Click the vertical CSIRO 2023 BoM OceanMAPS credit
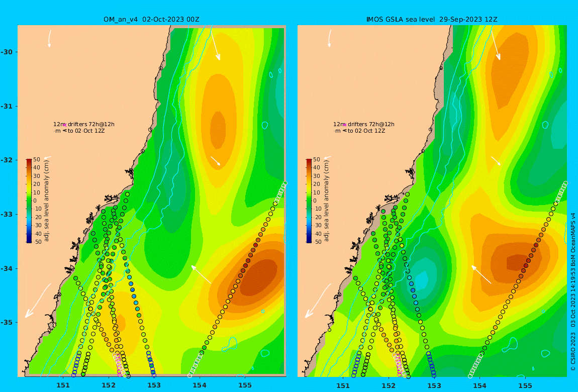The height and width of the screenshot is (392, 578). pyautogui.click(x=573, y=292)
